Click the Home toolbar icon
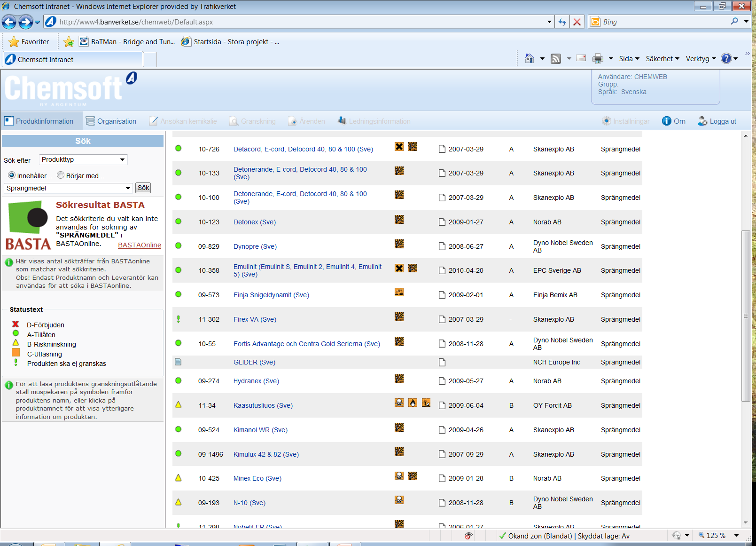The height and width of the screenshot is (546, 756). coord(530,58)
